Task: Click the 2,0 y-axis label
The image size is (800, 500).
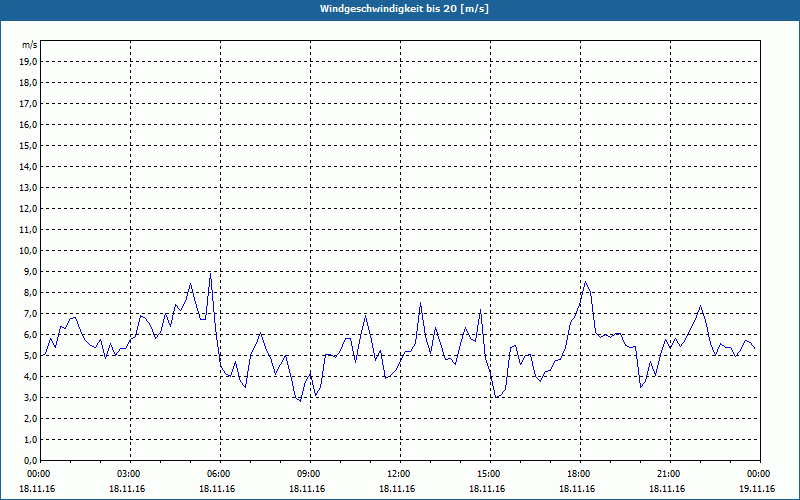Action: [x=30, y=418]
